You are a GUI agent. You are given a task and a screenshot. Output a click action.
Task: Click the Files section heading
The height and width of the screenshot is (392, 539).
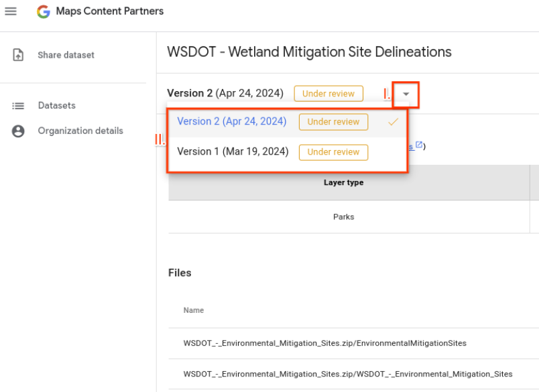180,273
